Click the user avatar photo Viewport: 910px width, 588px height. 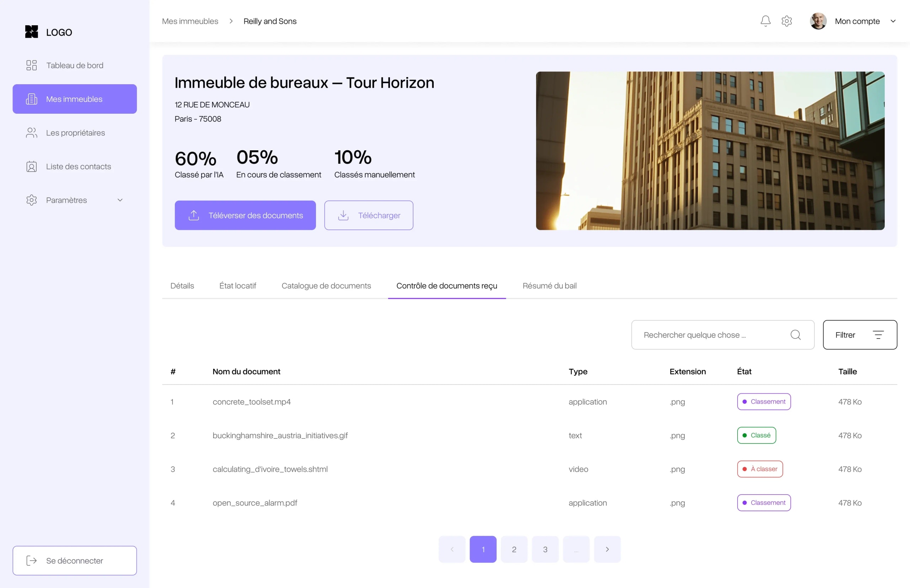[818, 21]
